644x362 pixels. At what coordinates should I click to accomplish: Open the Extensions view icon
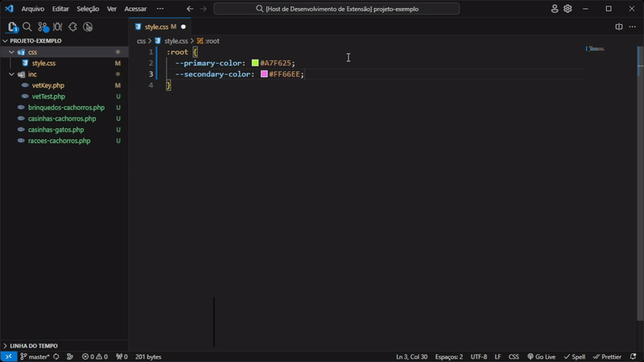[72, 27]
